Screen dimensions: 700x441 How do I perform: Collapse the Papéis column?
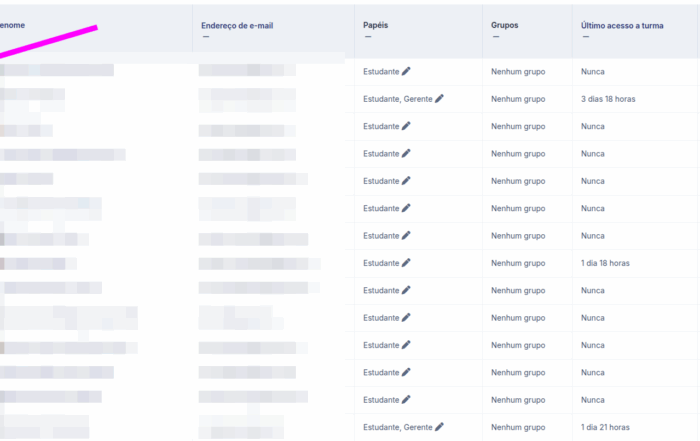click(x=368, y=37)
